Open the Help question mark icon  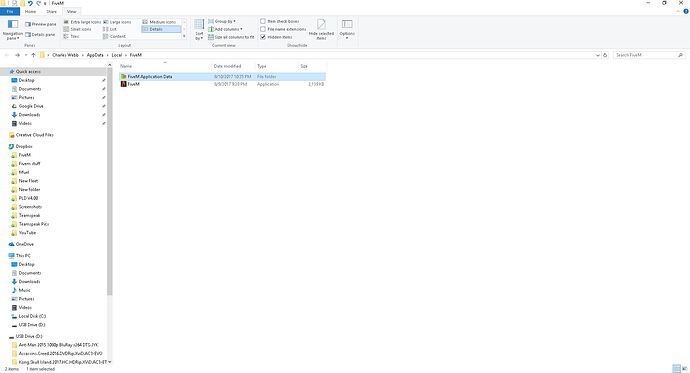point(686,11)
